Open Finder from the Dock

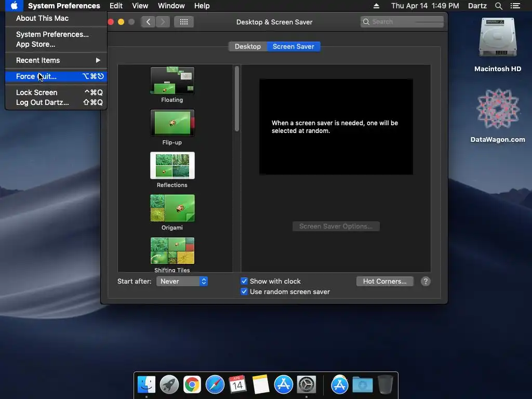tap(147, 385)
